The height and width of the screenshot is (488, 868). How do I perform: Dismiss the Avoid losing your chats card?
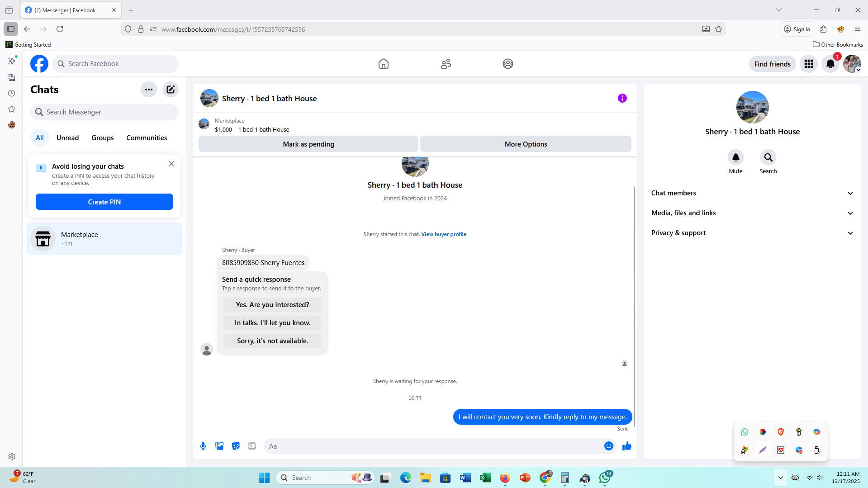[171, 164]
